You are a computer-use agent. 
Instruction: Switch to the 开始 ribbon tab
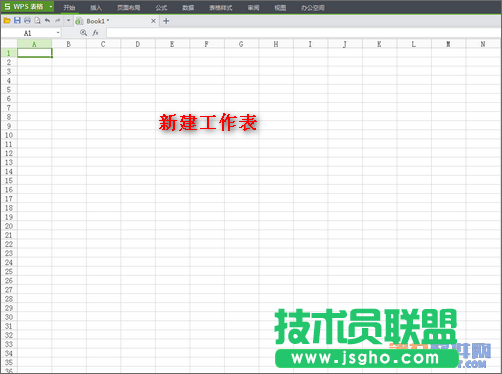click(69, 8)
